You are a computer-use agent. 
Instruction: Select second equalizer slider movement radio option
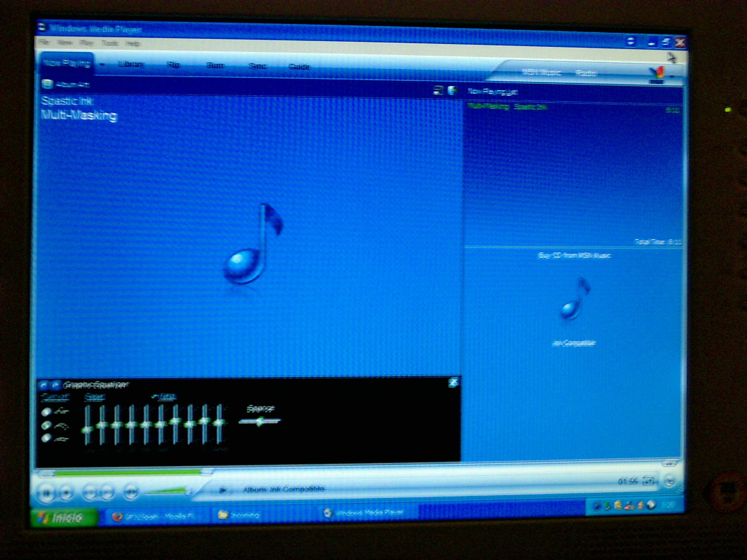[x=46, y=425]
